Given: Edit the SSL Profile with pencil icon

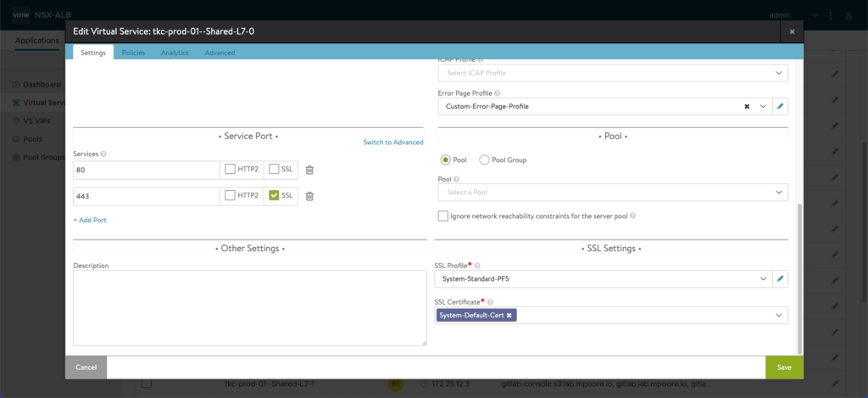Looking at the screenshot, I should click(780, 279).
